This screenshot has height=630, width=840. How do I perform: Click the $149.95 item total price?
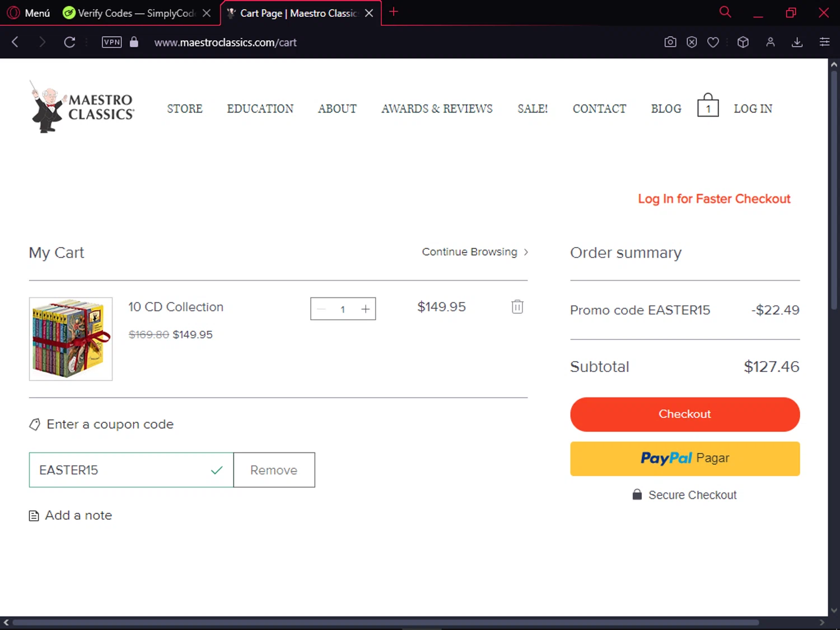click(x=441, y=307)
